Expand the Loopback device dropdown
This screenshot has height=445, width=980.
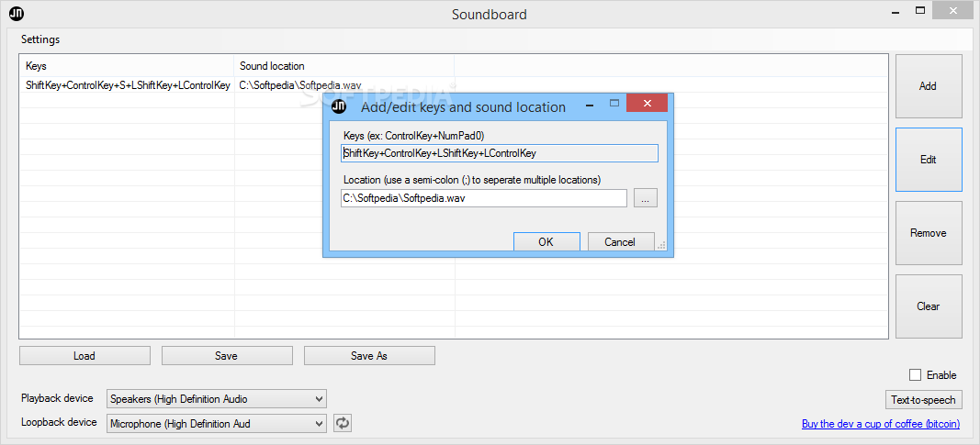[320, 424]
